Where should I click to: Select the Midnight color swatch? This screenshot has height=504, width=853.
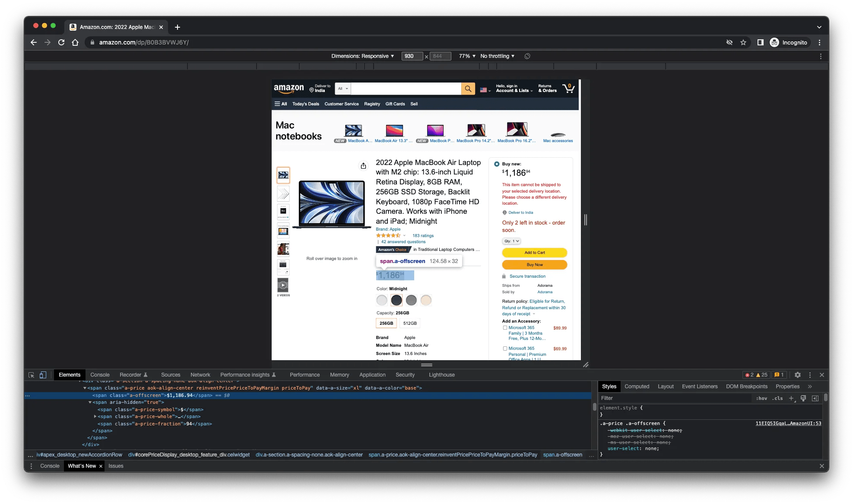[396, 300]
